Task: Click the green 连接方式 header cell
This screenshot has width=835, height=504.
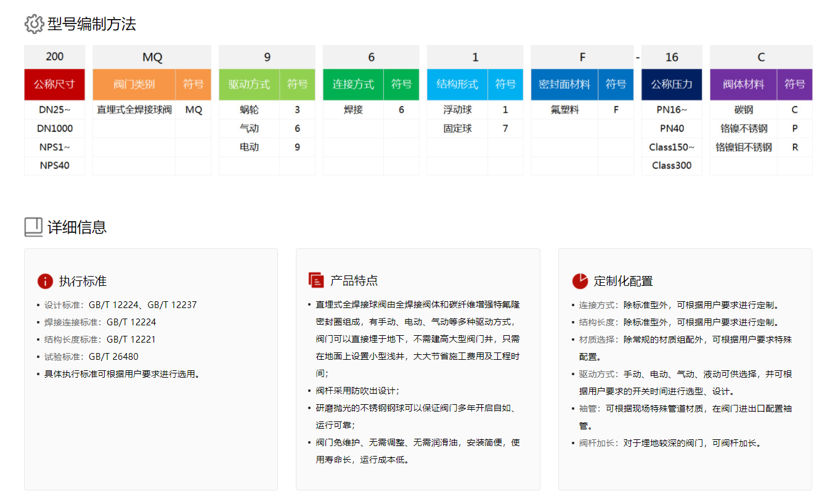Action: tap(353, 84)
